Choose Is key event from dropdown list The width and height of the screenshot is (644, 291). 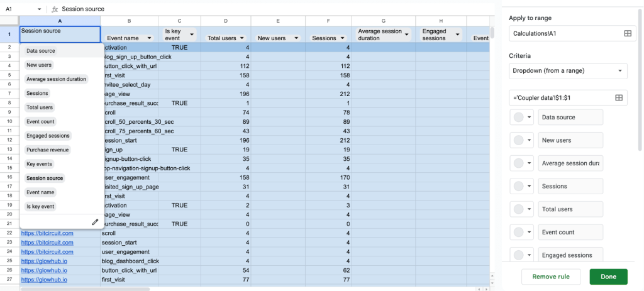(x=40, y=206)
